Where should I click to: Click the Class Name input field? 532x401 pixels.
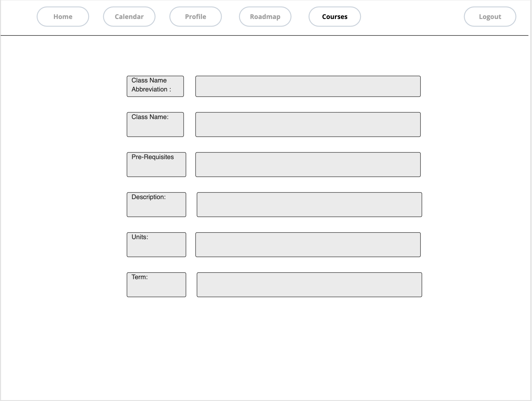(308, 125)
